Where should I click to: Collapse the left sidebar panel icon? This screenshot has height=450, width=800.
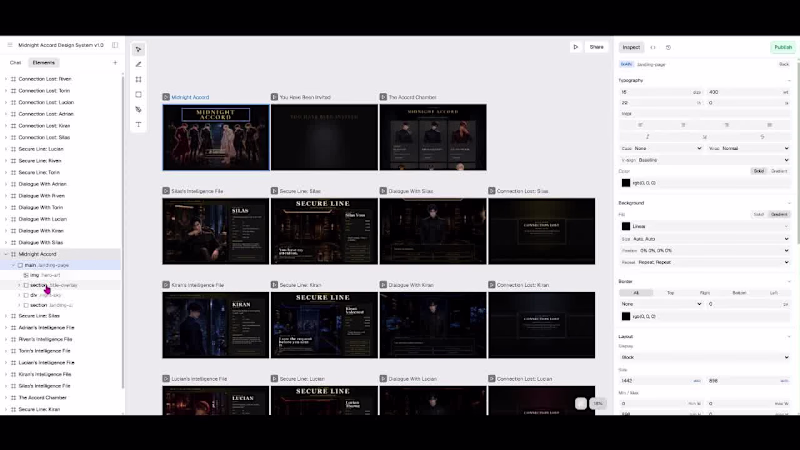pyautogui.click(x=115, y=45)
